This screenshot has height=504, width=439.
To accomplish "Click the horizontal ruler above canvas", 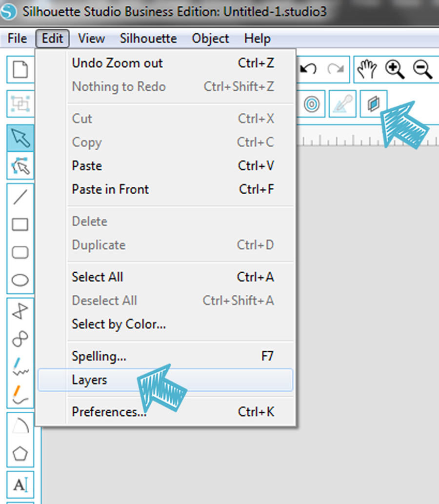I will [x=368, y=136].
